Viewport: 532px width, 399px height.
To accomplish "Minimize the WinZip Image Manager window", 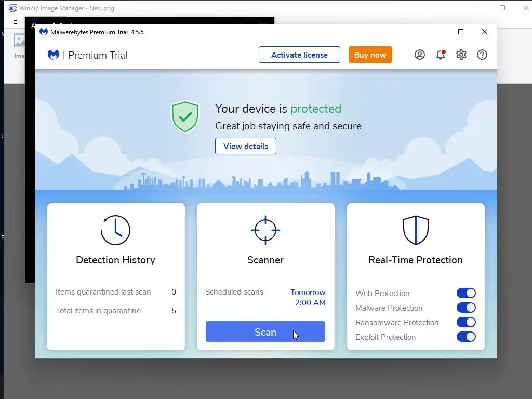I will click(x=479, y=8).
